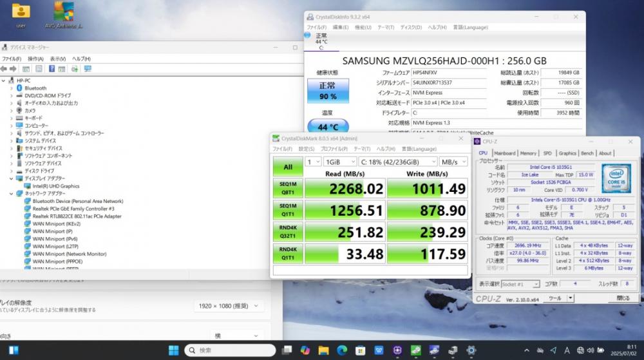
Task: Click the 44 °C temperature button
Action: coord(328,126)
